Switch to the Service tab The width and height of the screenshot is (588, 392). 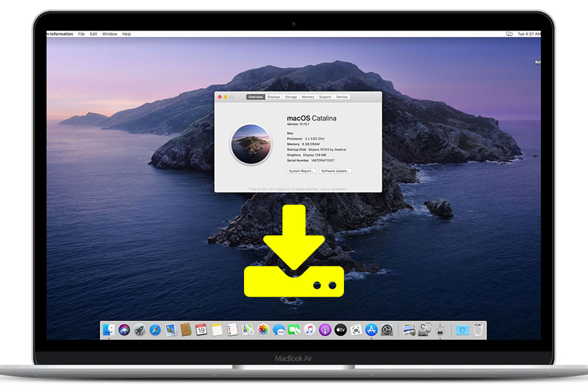pyautogui.click(x=342, y=96)
